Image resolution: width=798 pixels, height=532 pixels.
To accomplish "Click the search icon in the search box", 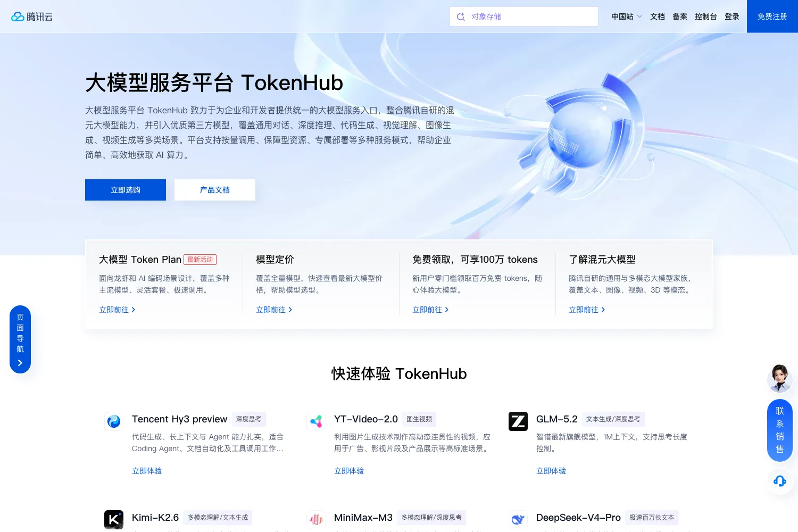I will [461, 16].
